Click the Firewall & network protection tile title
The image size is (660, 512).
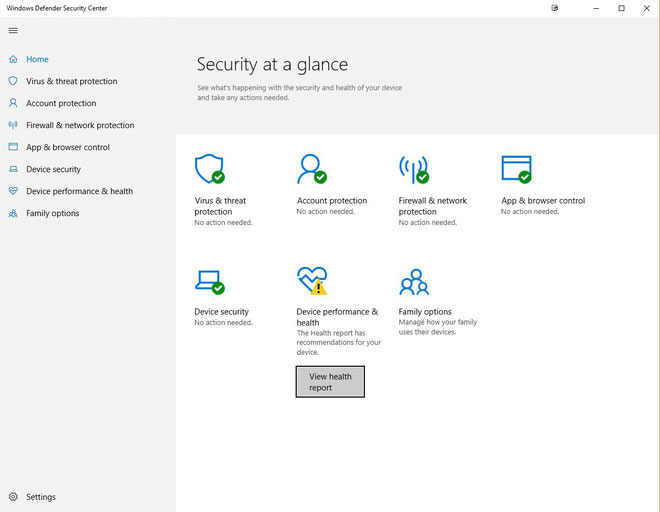(433, 206)
